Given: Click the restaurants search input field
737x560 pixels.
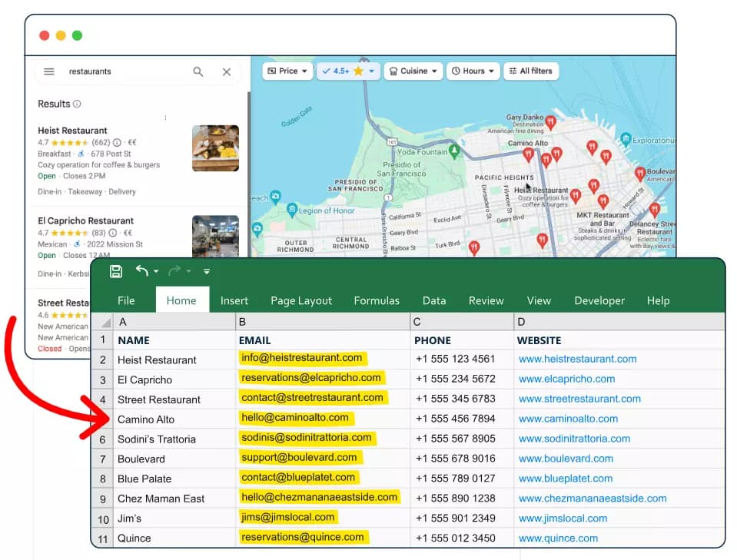Looking at the screenshot, I should click(115, 71).
